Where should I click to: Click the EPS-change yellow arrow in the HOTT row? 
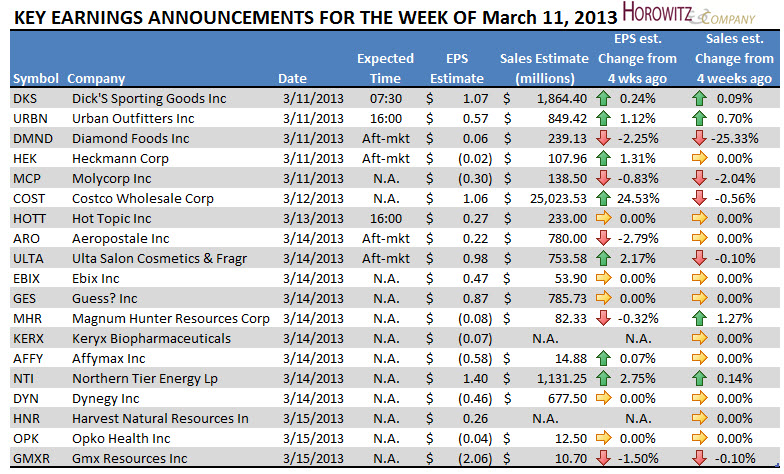coord(604,218)
